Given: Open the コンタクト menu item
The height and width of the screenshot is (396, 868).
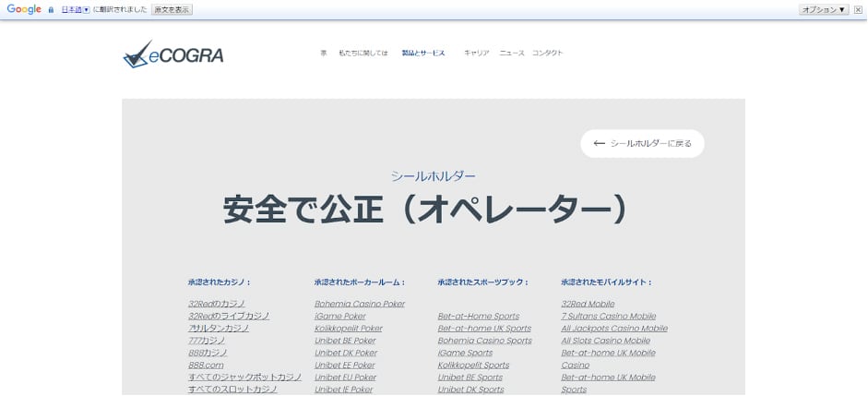Looking at the screenshot, I should tap(548, 54).
